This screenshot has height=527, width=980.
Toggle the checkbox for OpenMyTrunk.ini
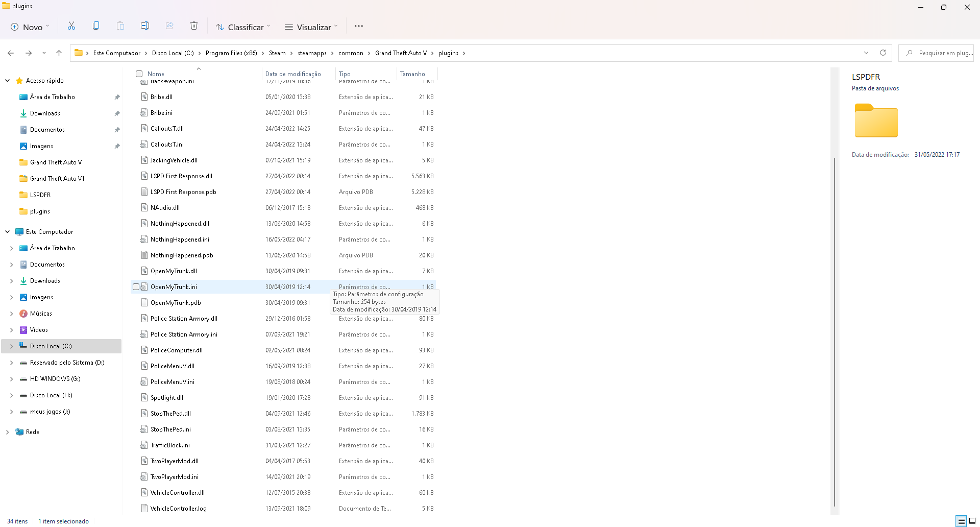136,287
